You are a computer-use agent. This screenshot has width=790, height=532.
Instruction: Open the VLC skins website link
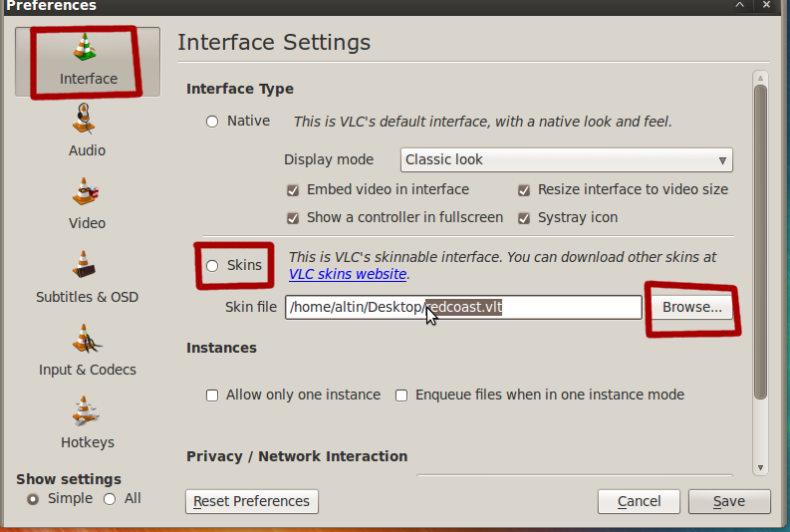coord(348,274)
